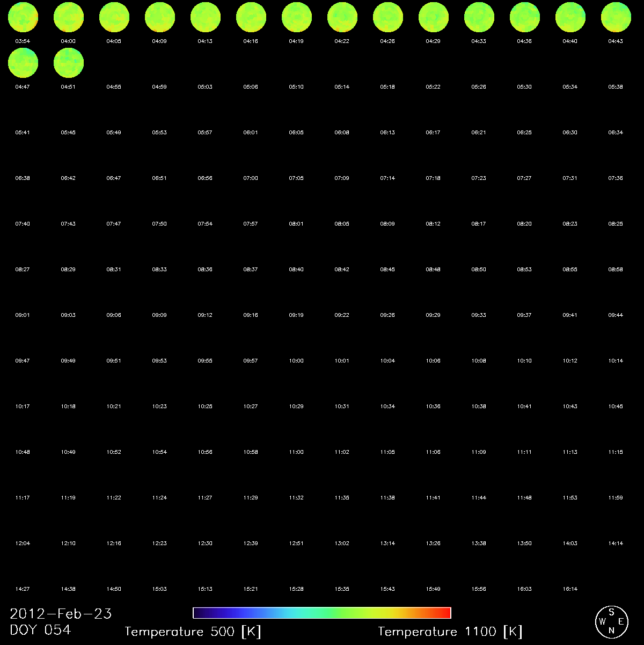Pick the 08:27 time label
This screenshot has height=645, width=644.
(23, 269)
